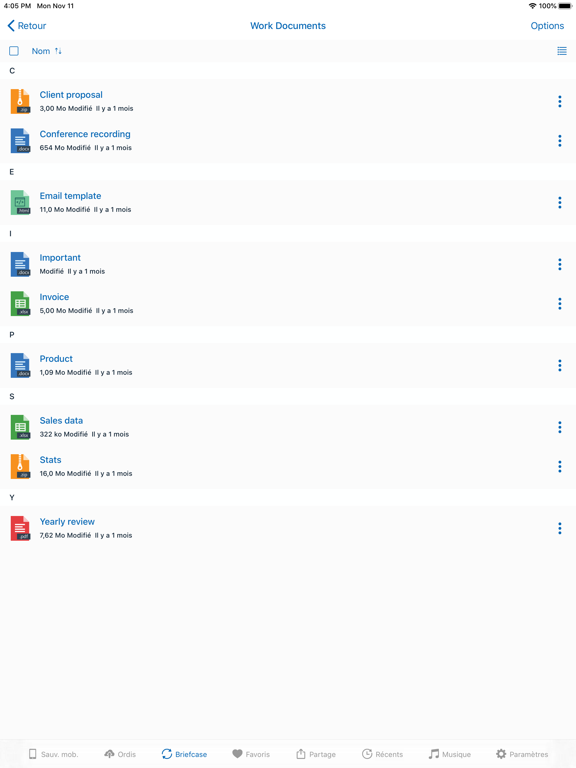
Task: Click the Yearly review pdf icon
Action: [20, 528]
